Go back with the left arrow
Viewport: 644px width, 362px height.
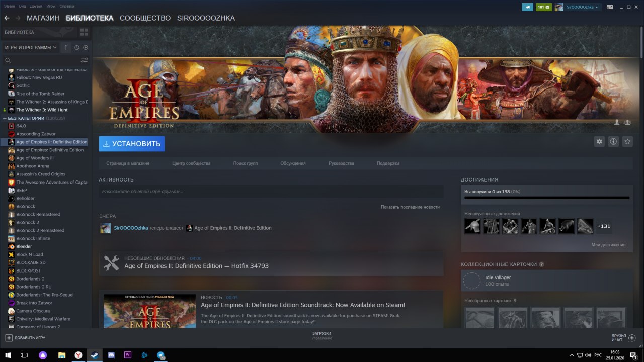tap(7, 18)
